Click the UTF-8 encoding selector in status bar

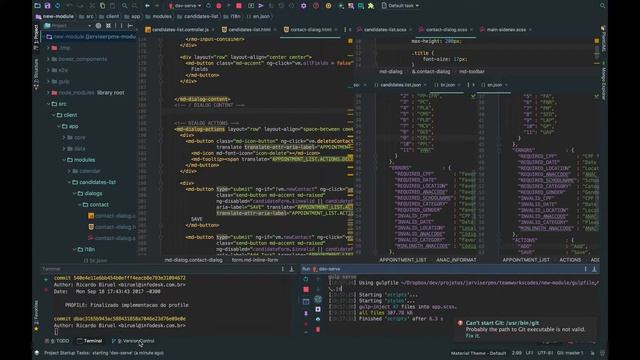[x=545, y=353]
